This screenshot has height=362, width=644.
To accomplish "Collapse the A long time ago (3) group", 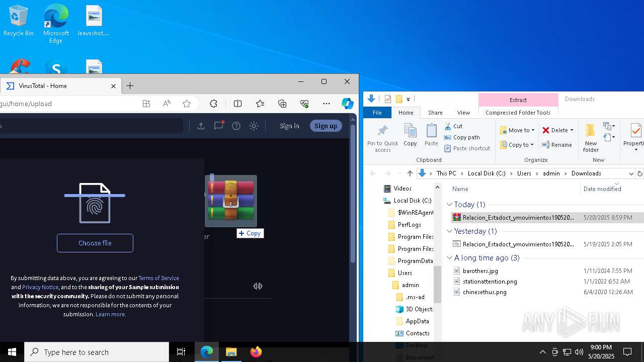I will 449,258.
